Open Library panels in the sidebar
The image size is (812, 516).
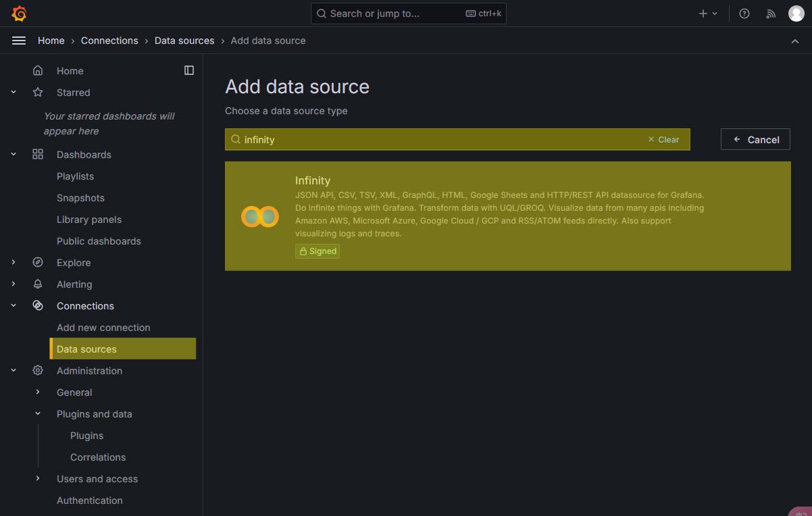89,219
